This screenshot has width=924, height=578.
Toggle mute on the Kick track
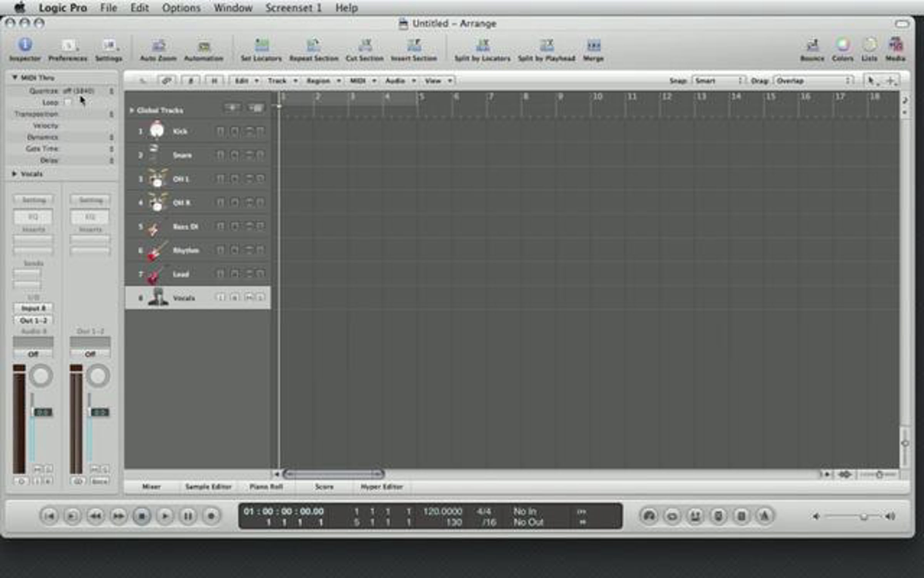pyautogui.click(x=249, y=132)
